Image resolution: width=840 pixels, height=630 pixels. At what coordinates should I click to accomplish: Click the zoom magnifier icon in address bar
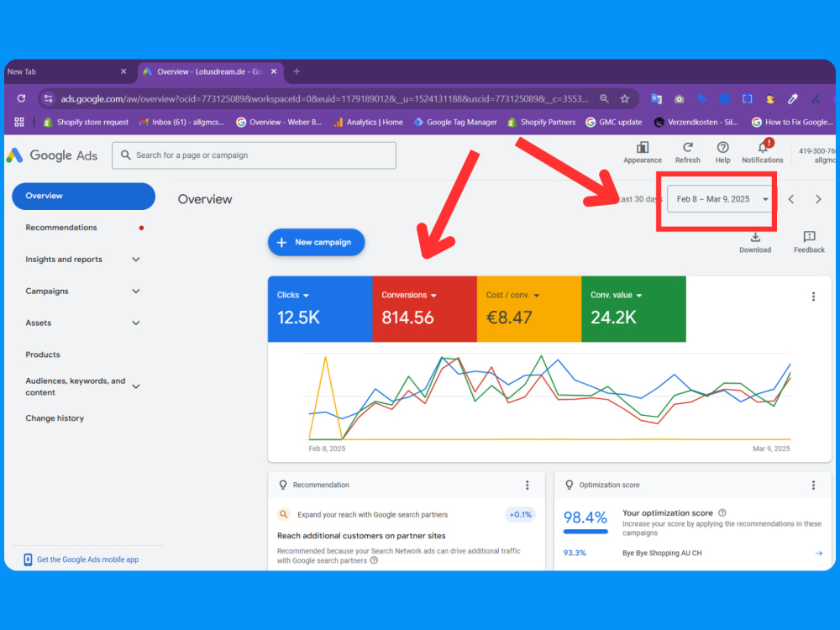(604, 98)
